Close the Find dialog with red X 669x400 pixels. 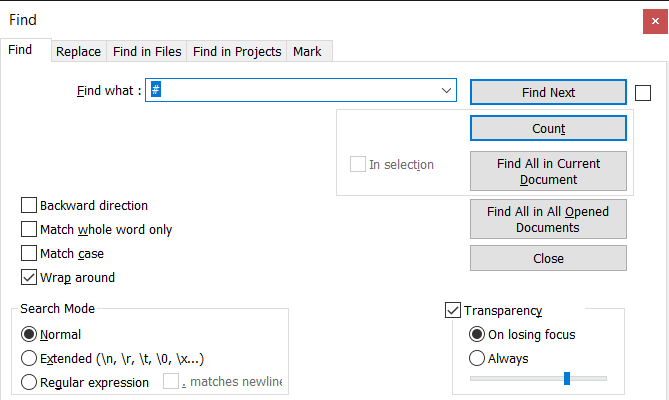pos(655,21)
